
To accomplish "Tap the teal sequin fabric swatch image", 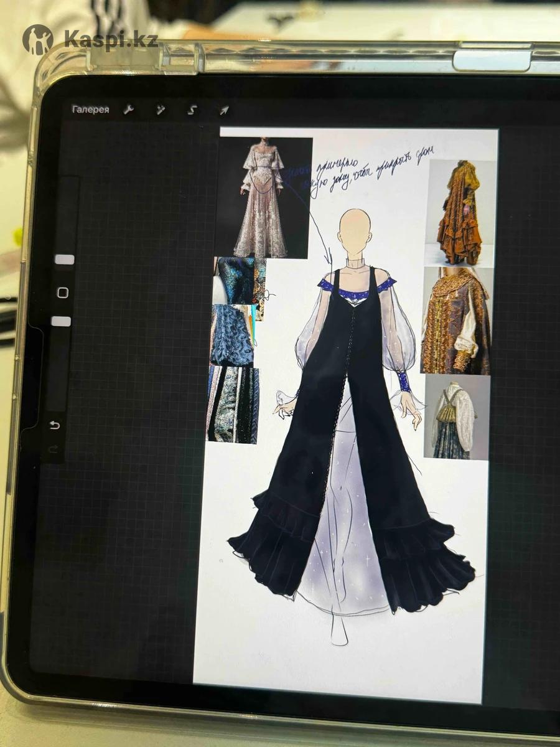I will click(x=240, y=280).
